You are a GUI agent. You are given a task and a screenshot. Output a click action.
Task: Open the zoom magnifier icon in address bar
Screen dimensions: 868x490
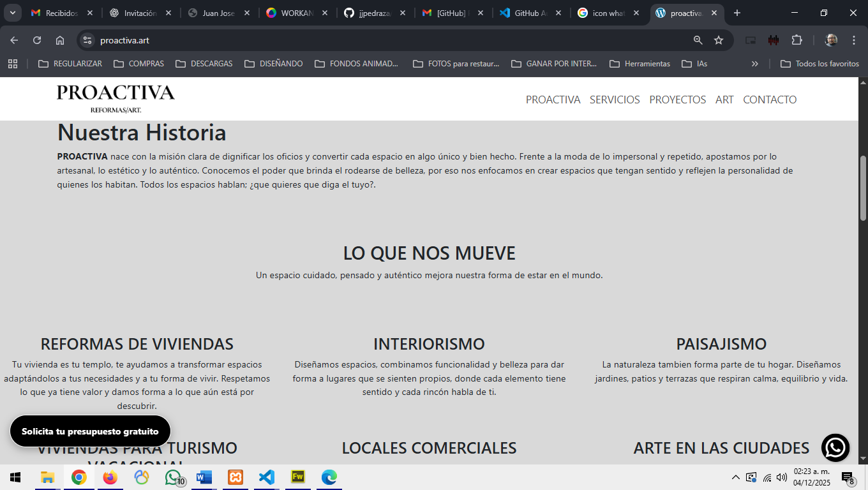point(698,40)
